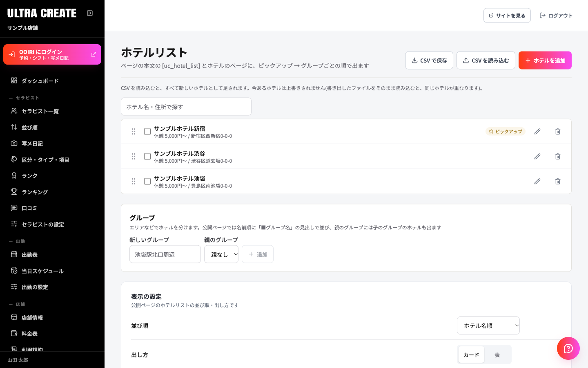Edit サンプルホテル渋谷 with the pencil icon
The width and height of the screenshot is (588, 368).
(537, 157)
